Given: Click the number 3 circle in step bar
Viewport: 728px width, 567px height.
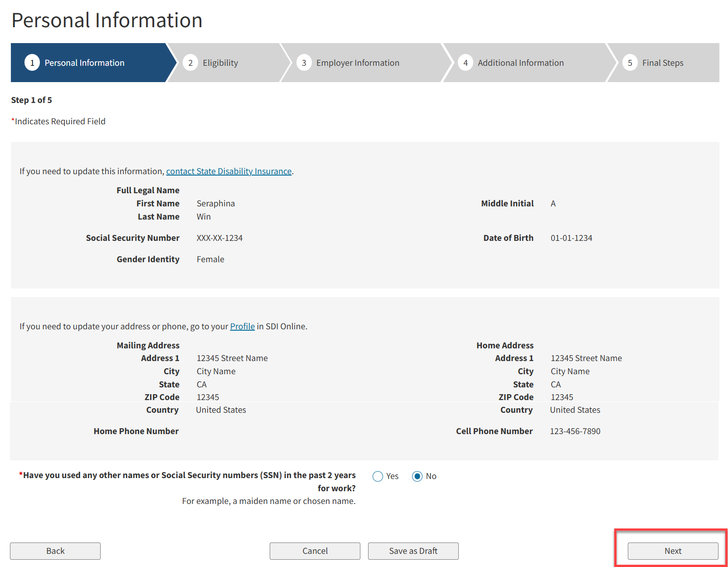Looking at the screenshot, I should click(304, 63).
